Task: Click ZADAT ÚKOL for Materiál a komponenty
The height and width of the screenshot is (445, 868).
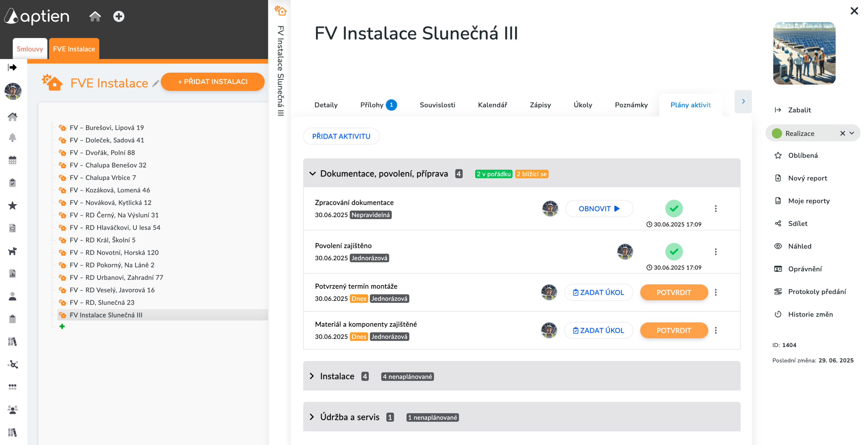Action: 599,330
